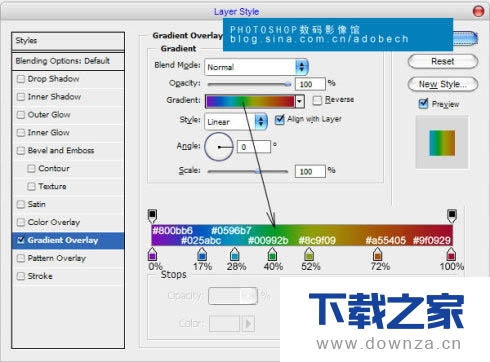
Task: Select Blending Options: Default
Action: [68, 61]
